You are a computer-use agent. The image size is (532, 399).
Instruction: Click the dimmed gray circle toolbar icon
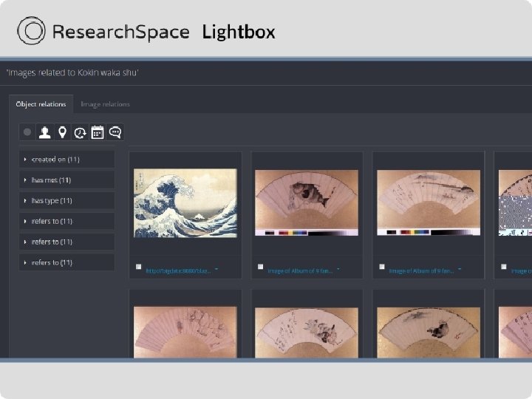point(27,132)
